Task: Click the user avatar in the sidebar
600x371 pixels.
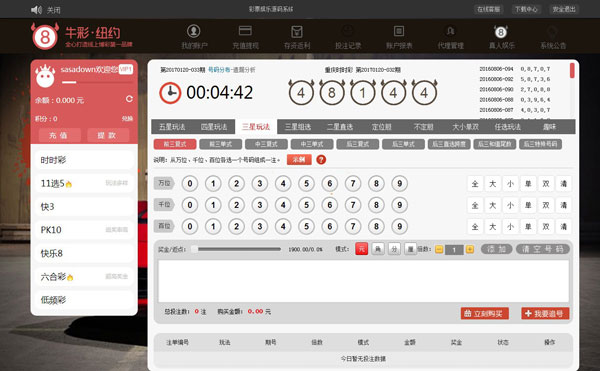Action: click(45, 76)
